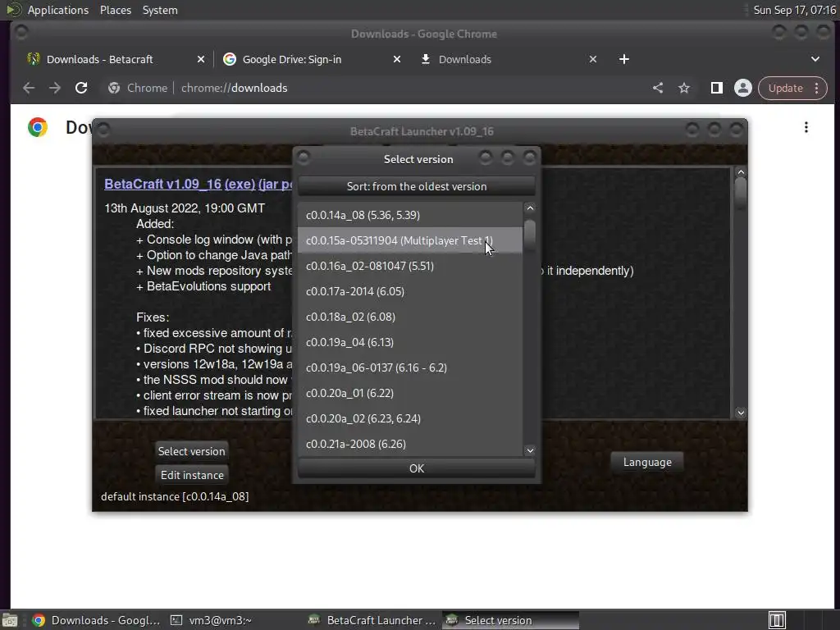Switch to Downloads - Betacraft tab
Viewport: 840px width, 630px height.
coord(99,59)
